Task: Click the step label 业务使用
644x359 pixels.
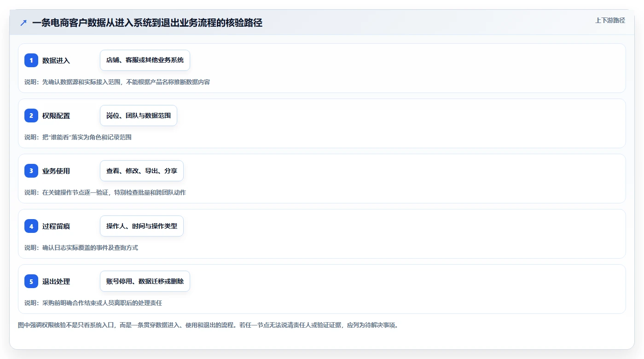Action: [x=56, y=171]
